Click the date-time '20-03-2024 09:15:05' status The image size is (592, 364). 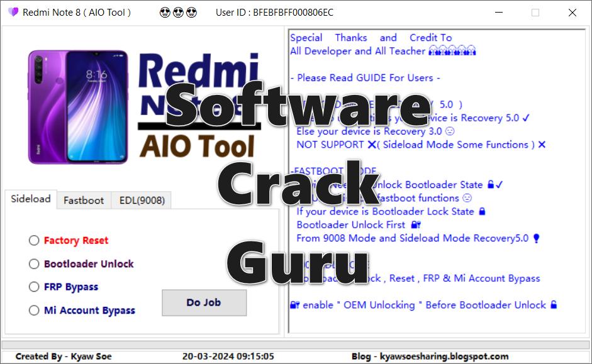[x=228, y=356]
